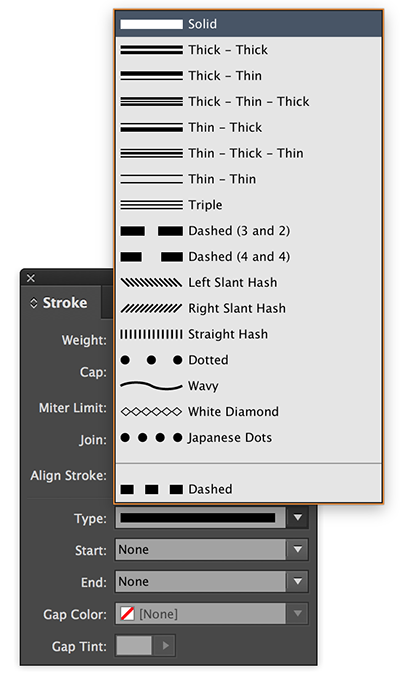This screenshot has height=683, width=400.
Task: Select the custom Dashed stroke at the list bottom
Action: point(249,489)
